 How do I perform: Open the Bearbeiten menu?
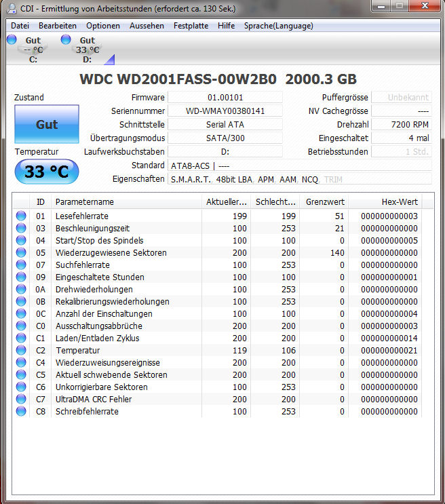point(58,26)
